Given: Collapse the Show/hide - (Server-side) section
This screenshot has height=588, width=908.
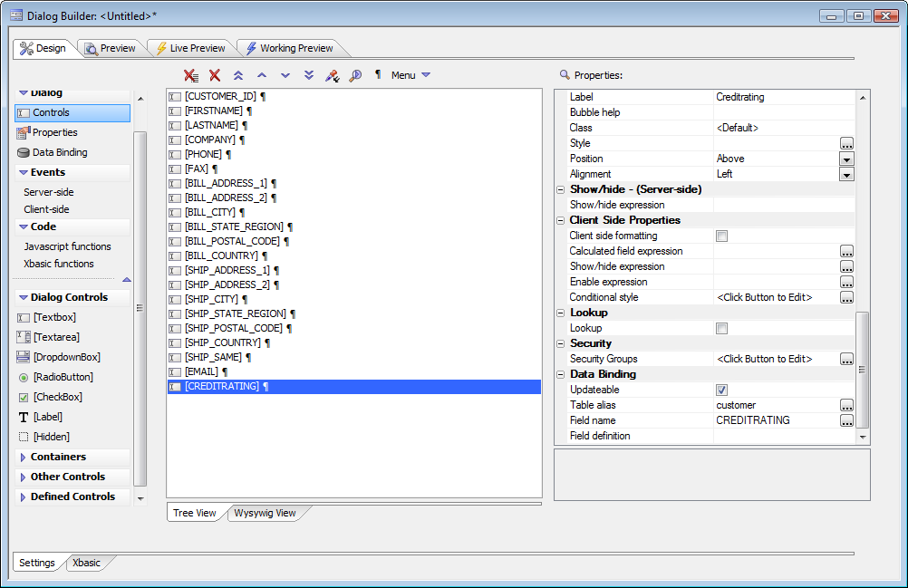Looking at the screenshot, I should 561,189.
